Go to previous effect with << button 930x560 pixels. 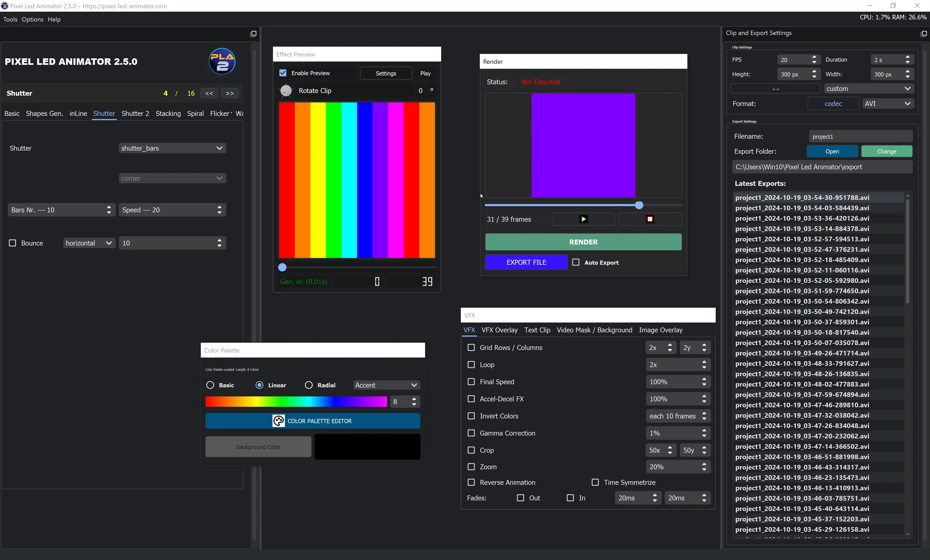[x=209, y=93]
